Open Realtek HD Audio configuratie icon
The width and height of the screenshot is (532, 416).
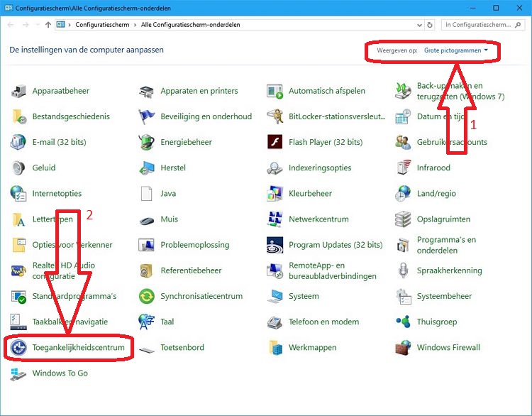coord(18,270)
